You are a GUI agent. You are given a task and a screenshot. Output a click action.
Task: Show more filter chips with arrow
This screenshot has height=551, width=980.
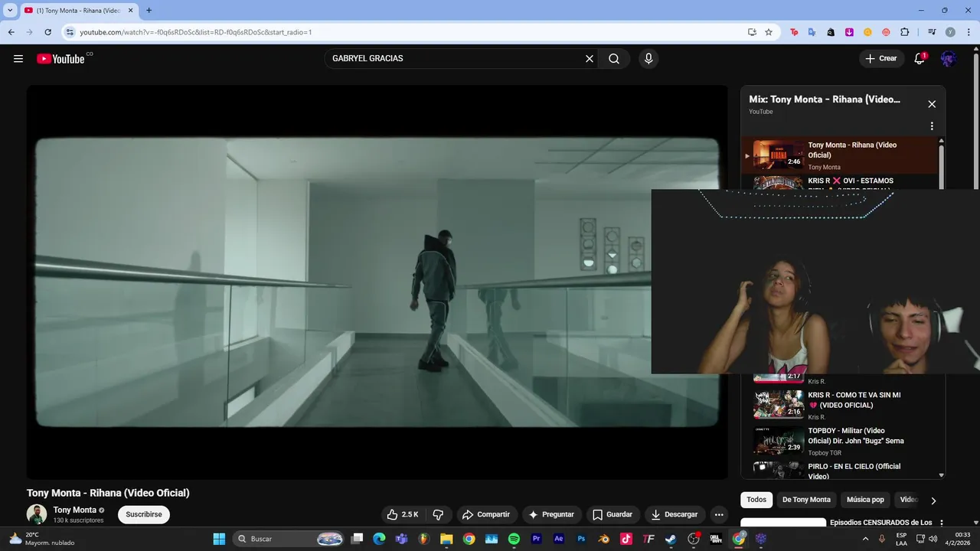click(x=933, y=500)
